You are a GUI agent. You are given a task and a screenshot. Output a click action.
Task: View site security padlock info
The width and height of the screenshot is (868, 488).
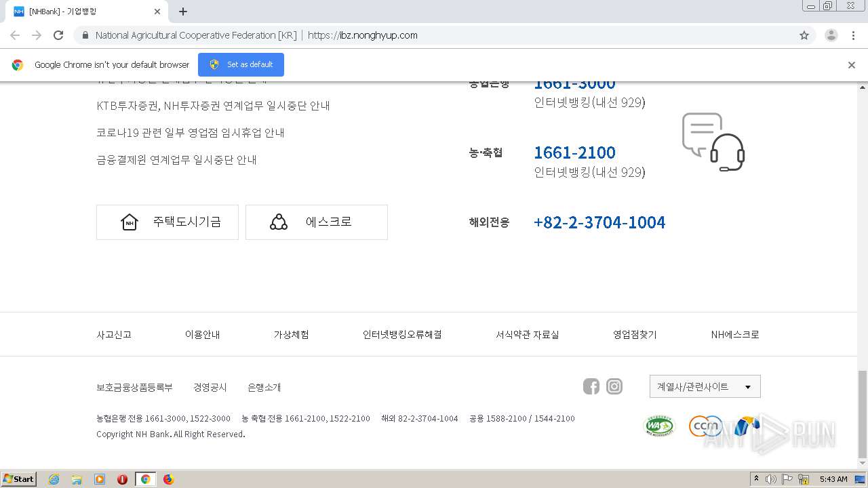click(x=85, y=35)
